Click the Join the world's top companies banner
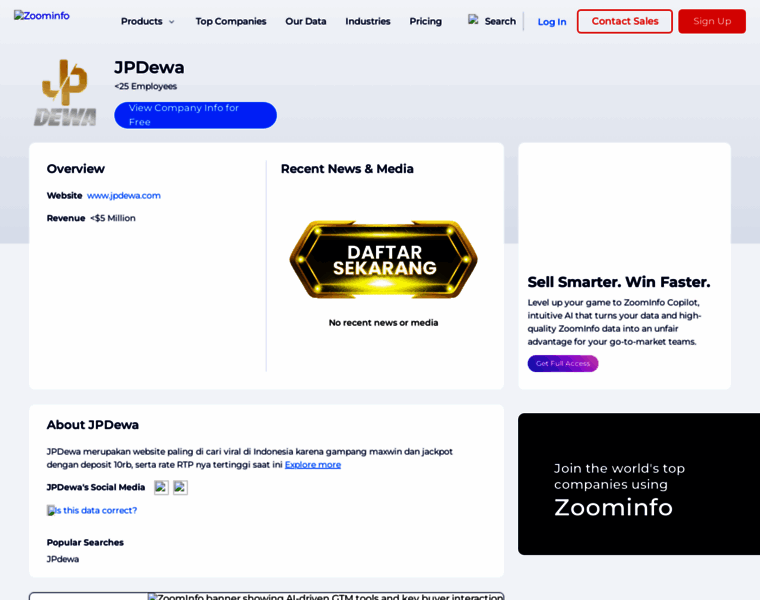Viewport: 760px width, 600px height. tap(639, 484)
